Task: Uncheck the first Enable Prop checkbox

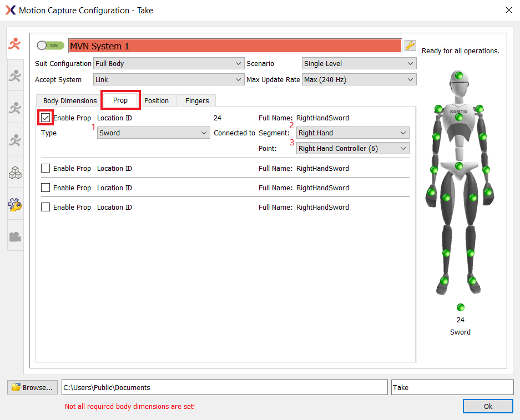Action: pos(46,118)
